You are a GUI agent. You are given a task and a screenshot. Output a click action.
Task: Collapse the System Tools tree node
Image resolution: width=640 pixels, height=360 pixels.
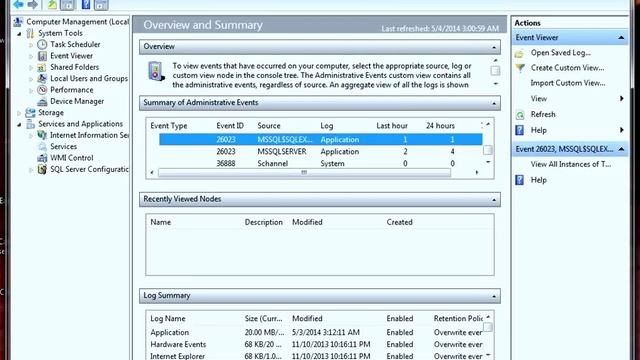[19, 33]
